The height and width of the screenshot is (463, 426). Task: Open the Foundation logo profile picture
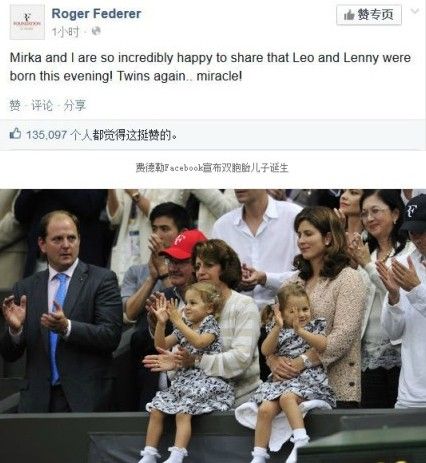click(27, 22)
